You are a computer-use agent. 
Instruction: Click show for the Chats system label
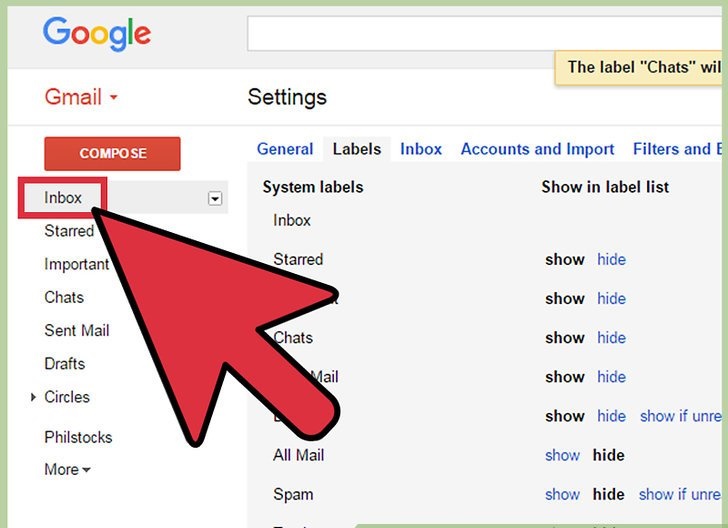pos(565,338)
